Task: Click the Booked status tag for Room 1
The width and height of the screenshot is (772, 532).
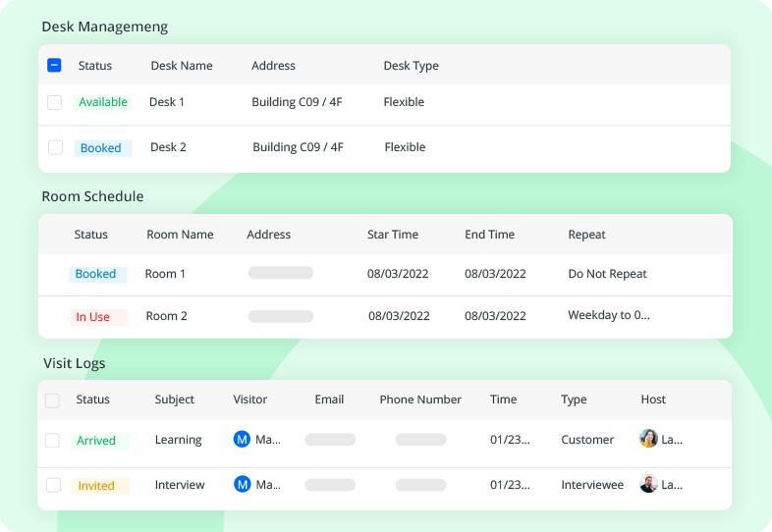Action: coord(96,274)
